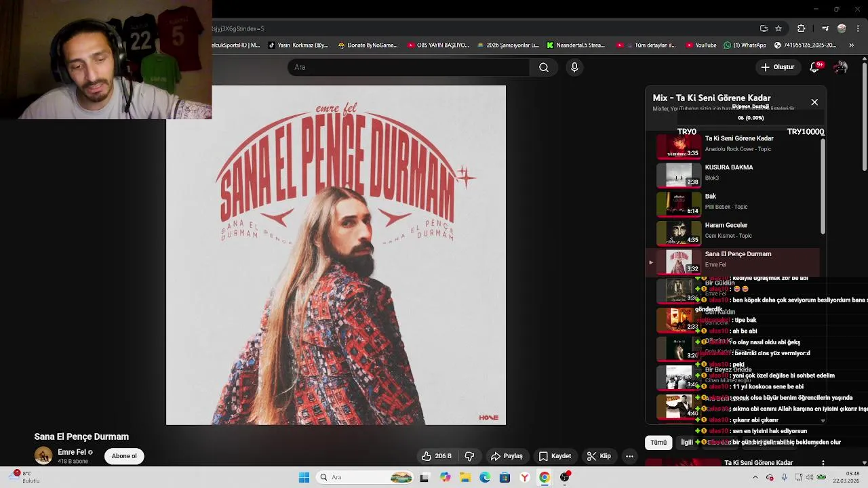Open File Explorer from the taskbar
This screenshot has height=488, width=868.
[465, 477]
